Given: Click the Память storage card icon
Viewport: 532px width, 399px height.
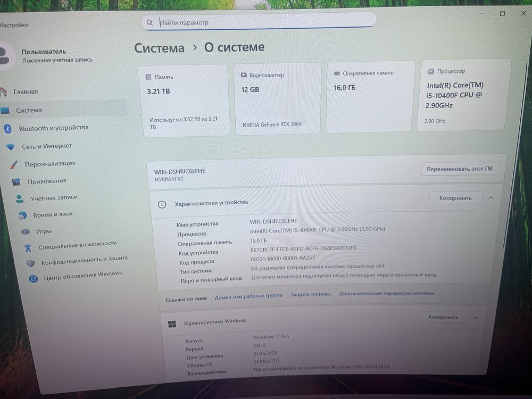Looking at the screenshot, I should pos(148,77).
